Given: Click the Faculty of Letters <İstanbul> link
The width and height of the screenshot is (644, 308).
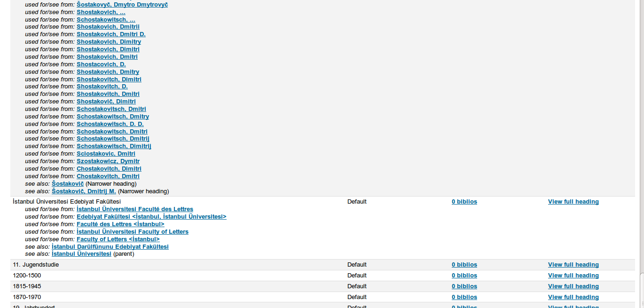Looking at the screenshot, I should pyautogui.click(x=118, y=239).
